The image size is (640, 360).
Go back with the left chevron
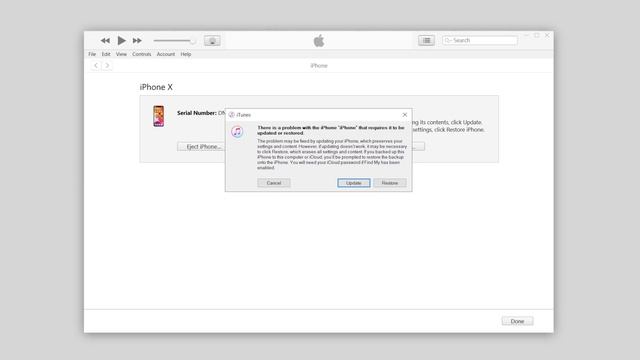(x=96, y=65)
